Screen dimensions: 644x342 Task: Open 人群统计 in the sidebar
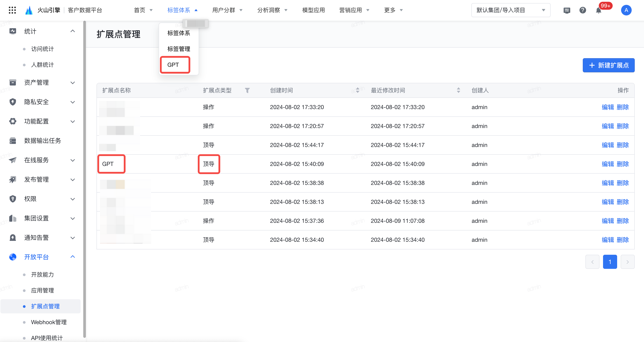[x=42, y=65]
